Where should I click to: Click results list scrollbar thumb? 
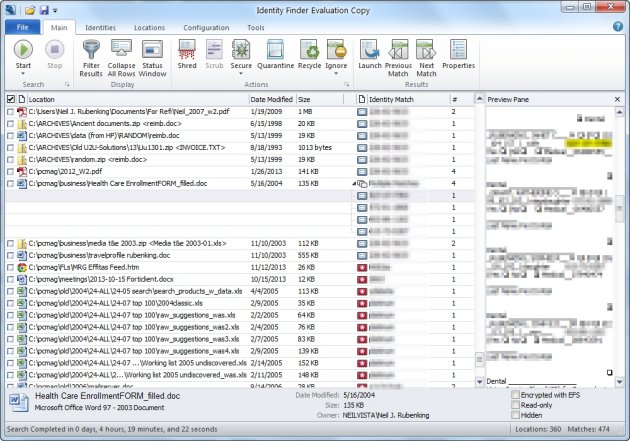pyautogui.click(x=479, y=359)
